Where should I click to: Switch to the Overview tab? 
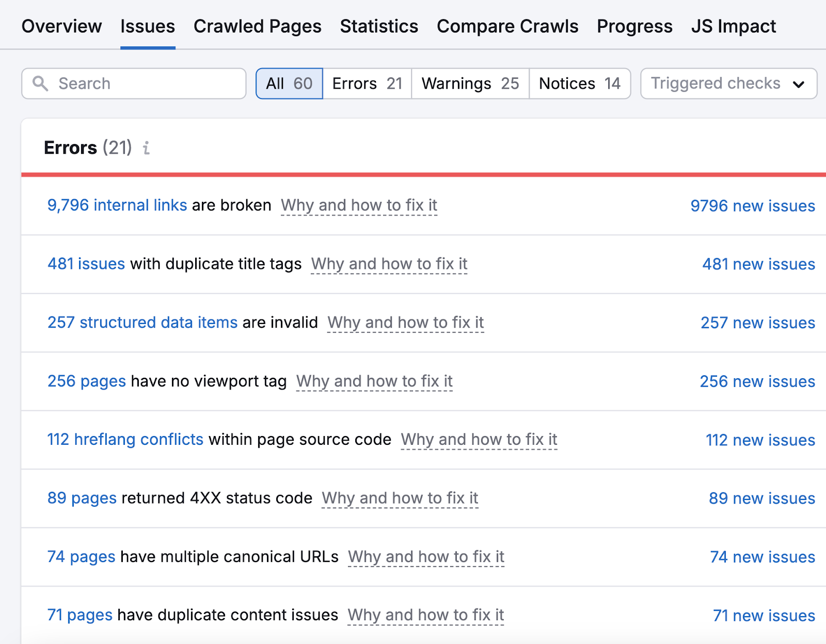pos(62,26)
